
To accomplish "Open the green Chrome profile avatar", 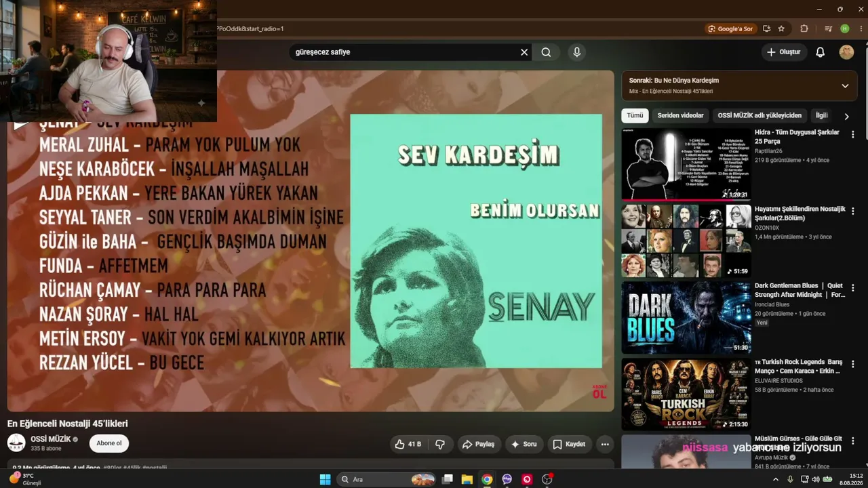I will 844,28.
